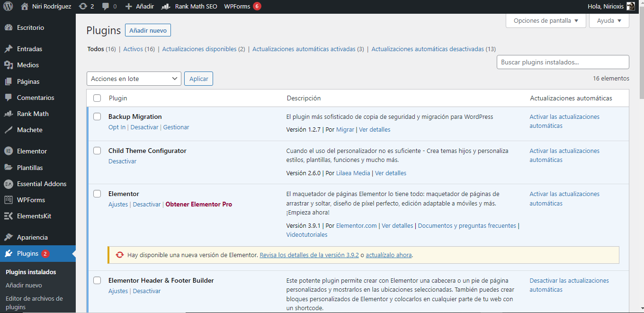Click the Apariencia paintbrush icon
This screenshot has height=313, width=644.
(x=9, y=237)
